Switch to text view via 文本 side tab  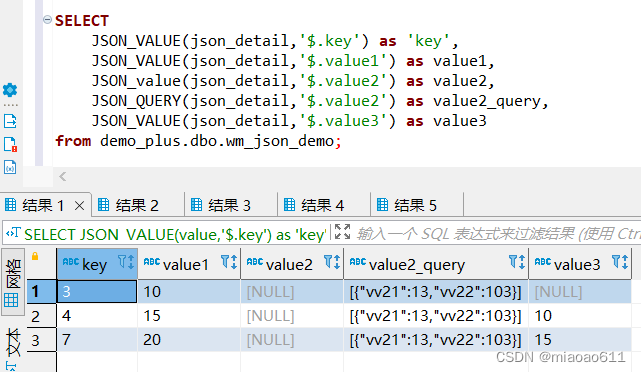(x=12, y=347)
